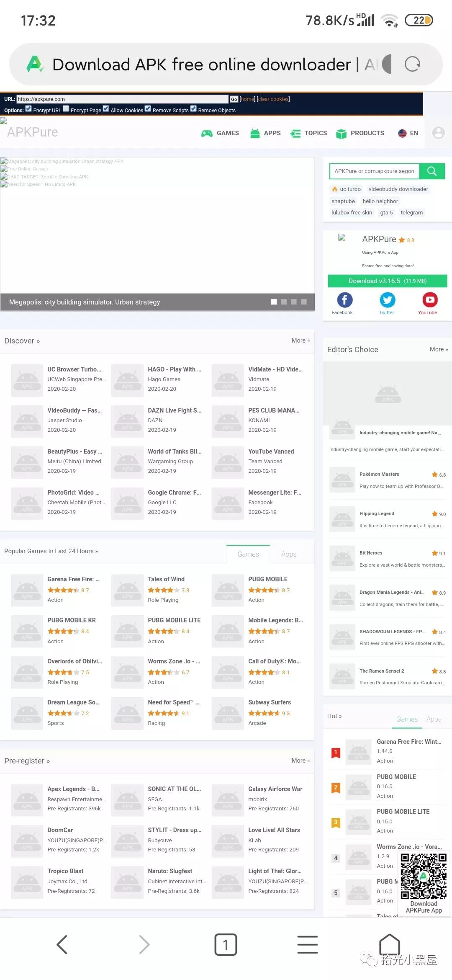Switch Hot section to Games tab
Viewport: 452px width, 980px height.
(x=407, y=719)
